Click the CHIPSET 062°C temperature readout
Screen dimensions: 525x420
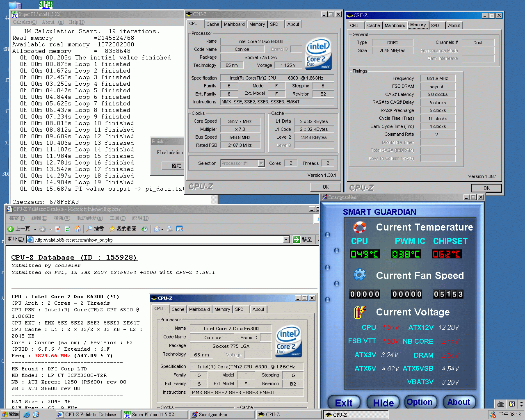[x=447, y=254]
